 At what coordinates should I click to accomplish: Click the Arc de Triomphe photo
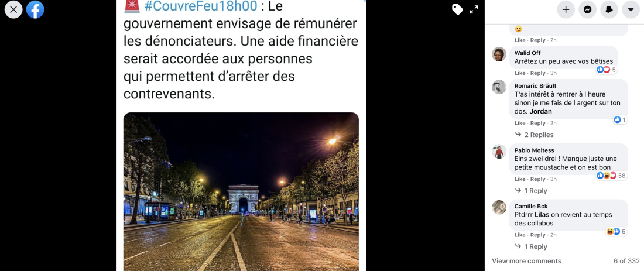coord(241,192)
